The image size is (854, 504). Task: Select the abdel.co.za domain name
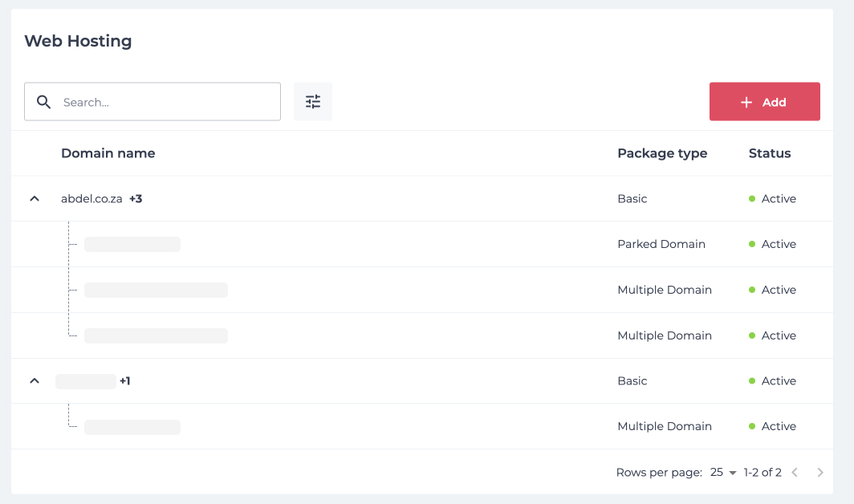[x=91, y=199]
